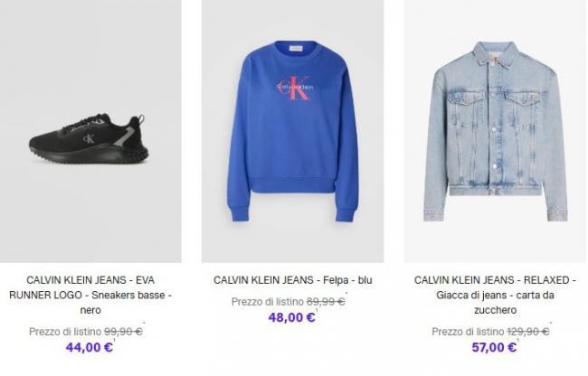Click the CK logo on black sneaker

(89, 139)
